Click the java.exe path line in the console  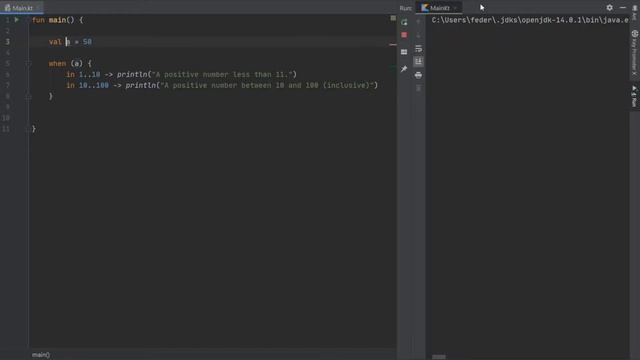click(530, 20)
